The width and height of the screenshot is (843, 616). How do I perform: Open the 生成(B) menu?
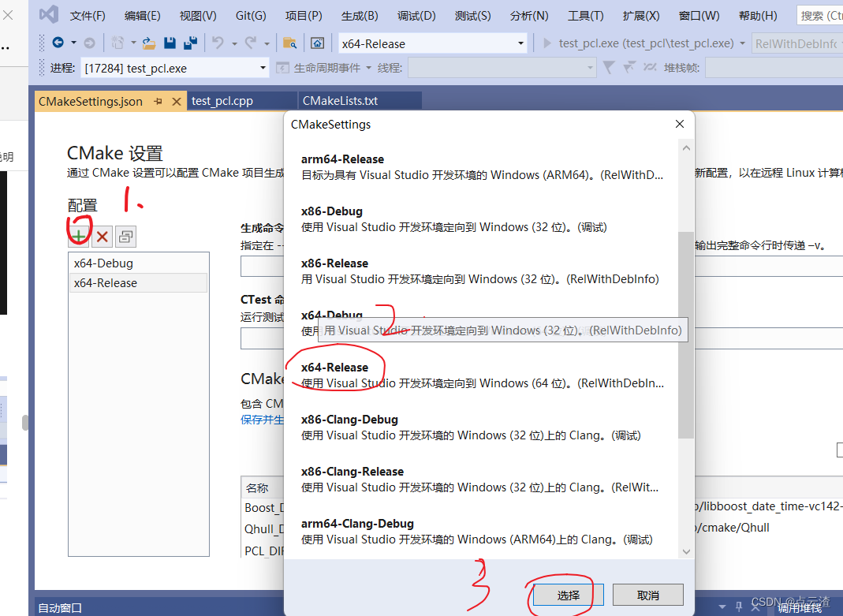coord(360,16)
